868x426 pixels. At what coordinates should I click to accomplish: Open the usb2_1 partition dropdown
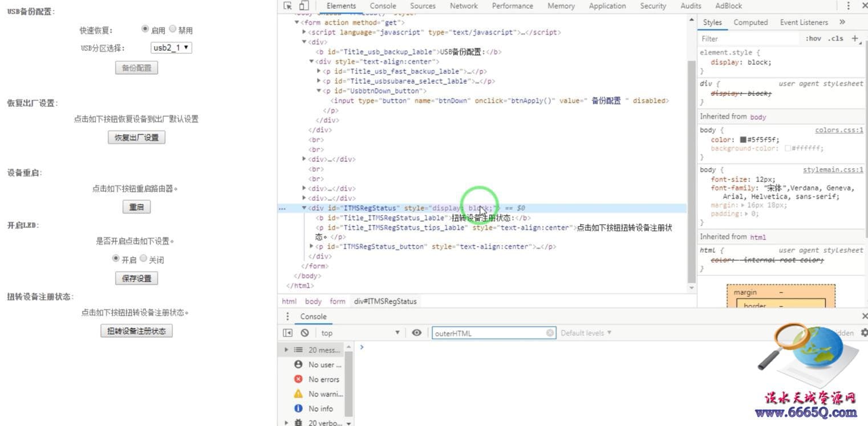tap(171, 48)
